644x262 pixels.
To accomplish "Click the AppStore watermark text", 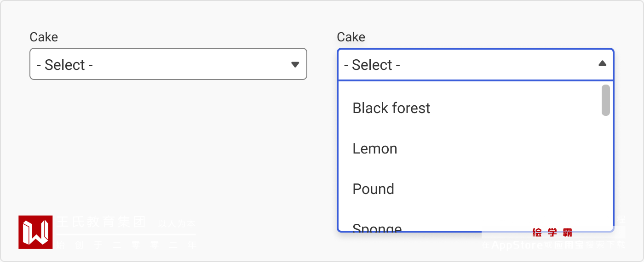I will tap(517, 245).
